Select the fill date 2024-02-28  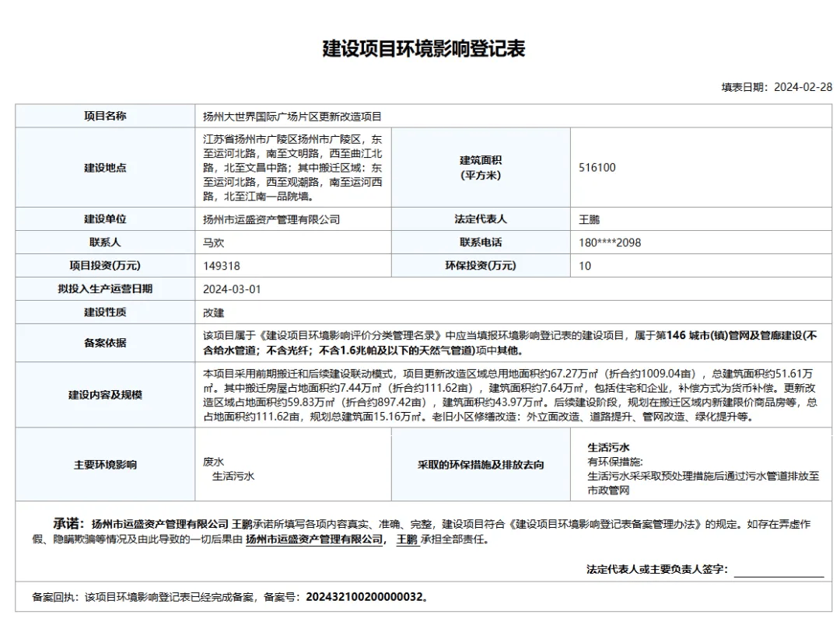tap(803, 87)
